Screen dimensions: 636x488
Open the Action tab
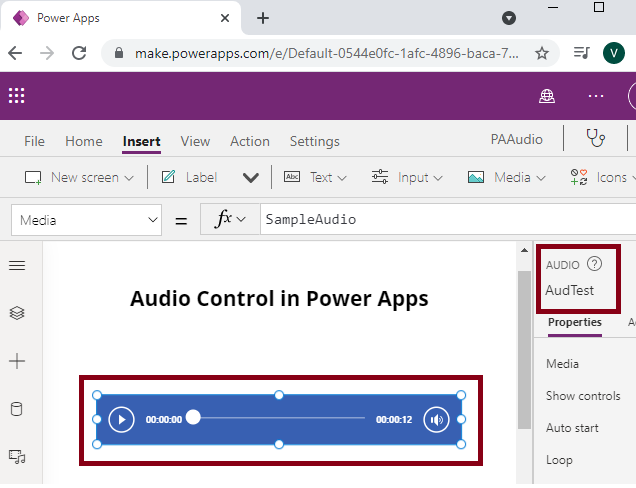250,141
